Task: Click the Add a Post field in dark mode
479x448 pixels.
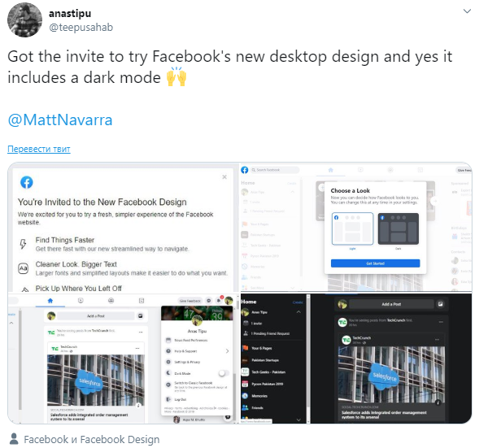Action: click(391, 304)
